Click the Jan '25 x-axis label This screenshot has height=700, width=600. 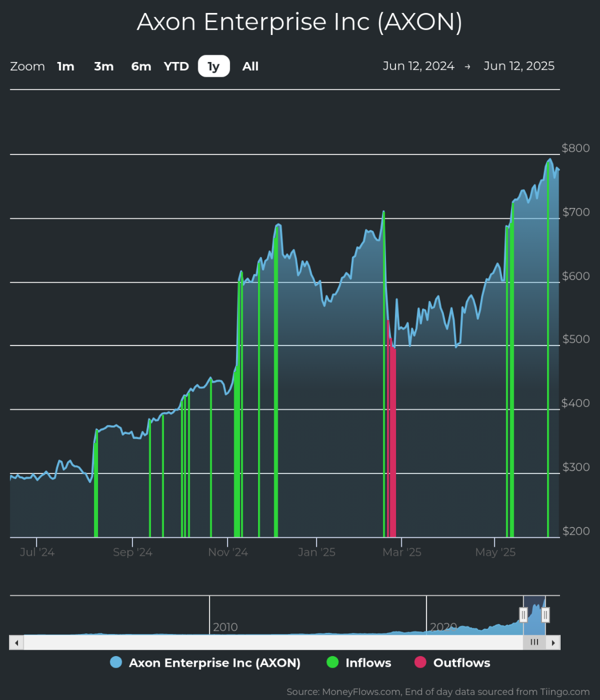317,552
